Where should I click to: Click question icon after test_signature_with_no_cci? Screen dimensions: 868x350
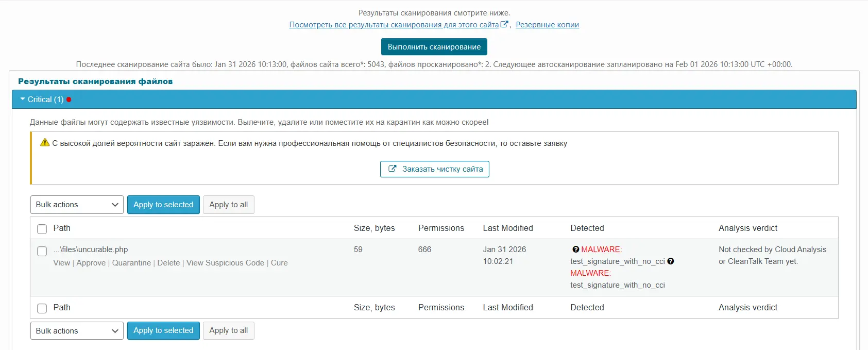(x=671, y=261)
